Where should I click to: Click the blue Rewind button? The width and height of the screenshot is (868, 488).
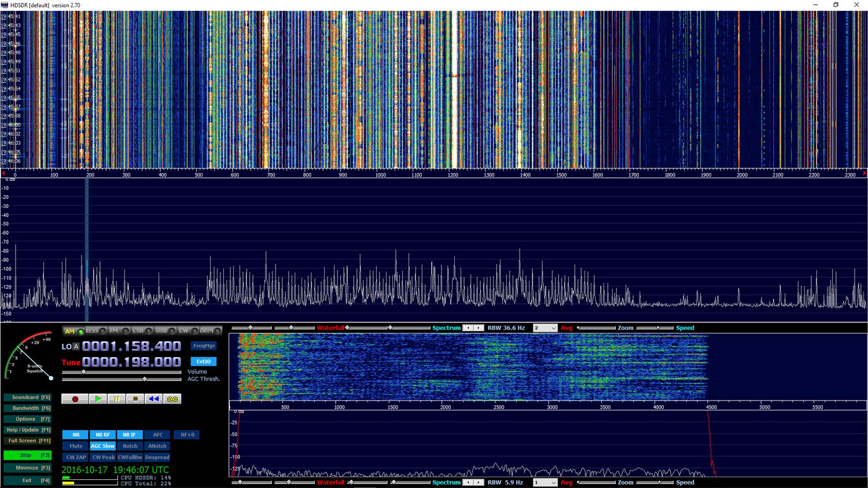click(153, 399)
